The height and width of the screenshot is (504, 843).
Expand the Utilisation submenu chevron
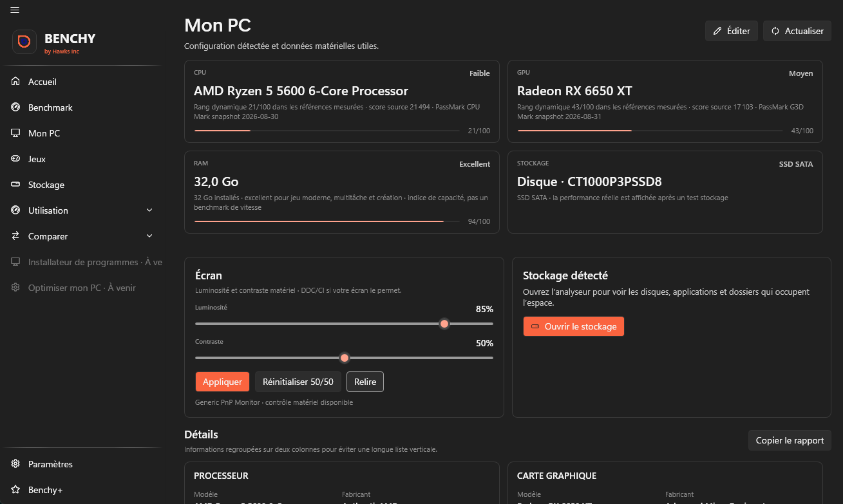149,210
